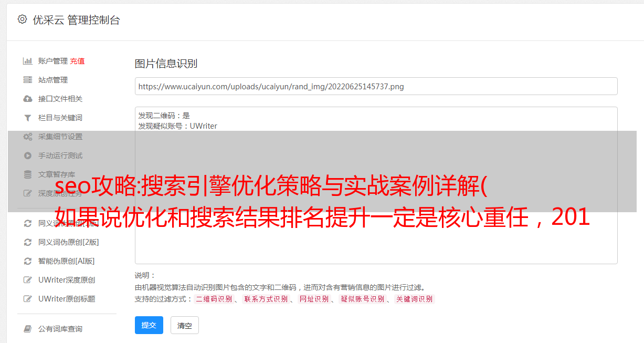The height and width of the screenshot is (343, 644).
Task: Click the 关键词识别 tag
Action: (x=415, y=299)
